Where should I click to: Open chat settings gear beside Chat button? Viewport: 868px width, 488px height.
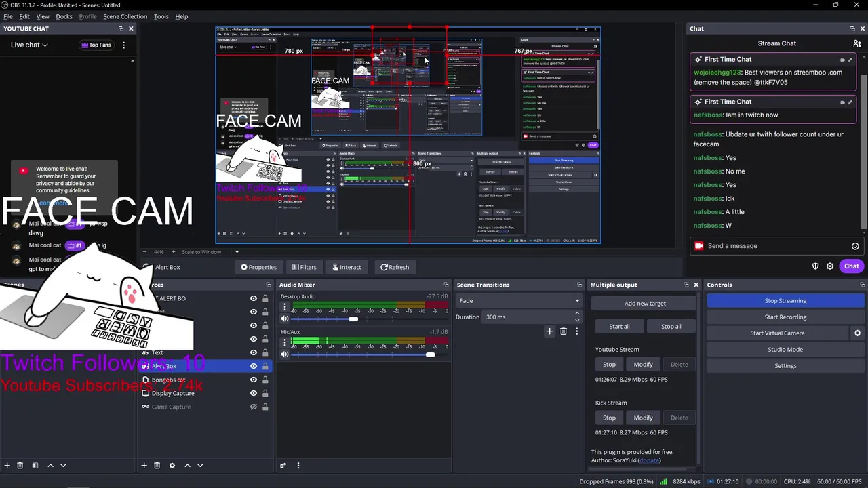830,266
